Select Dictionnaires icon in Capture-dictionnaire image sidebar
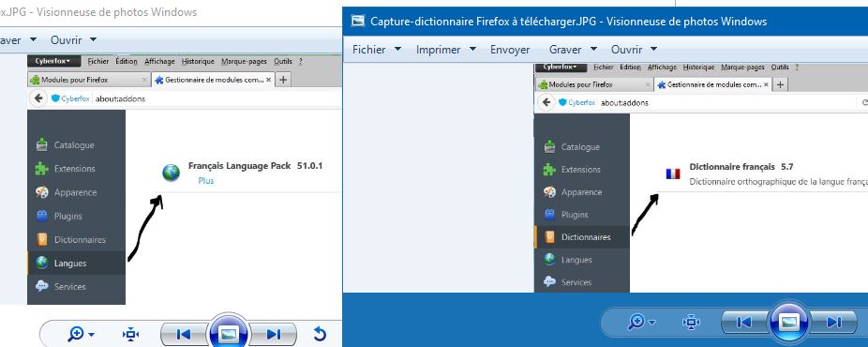The width and height of the screenshot is (868, 347). [549, 237]
